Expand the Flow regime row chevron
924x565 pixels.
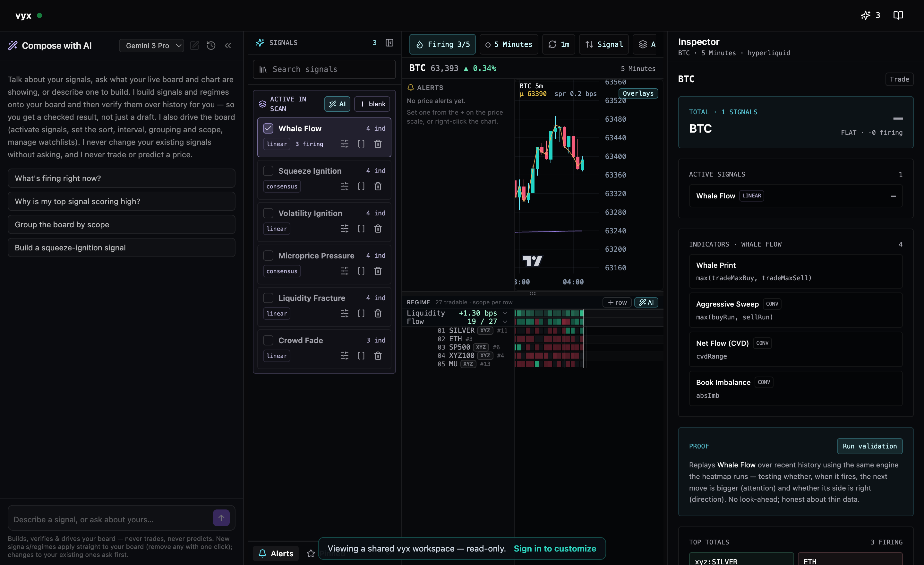coord(505,322)
